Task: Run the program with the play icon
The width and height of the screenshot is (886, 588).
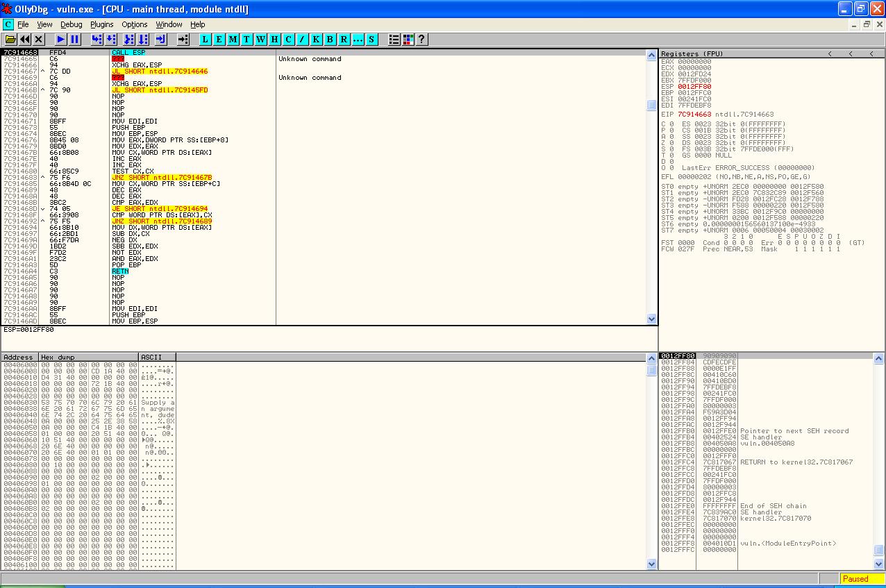Action: point(61,40)
